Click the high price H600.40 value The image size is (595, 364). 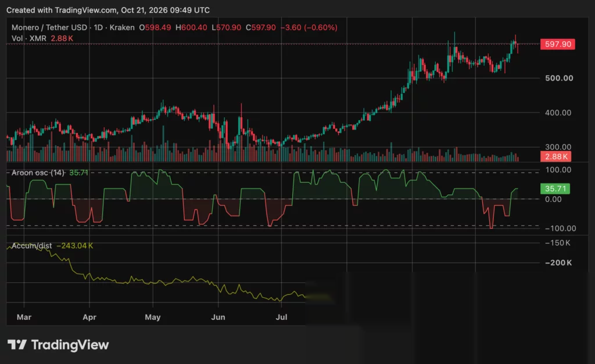tap(191, 27)
